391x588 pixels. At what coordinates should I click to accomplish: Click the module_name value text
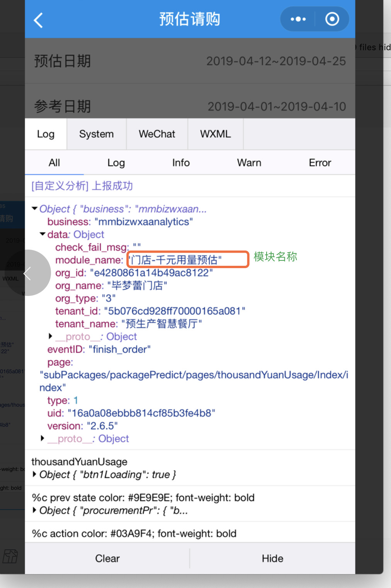(175, 260)
